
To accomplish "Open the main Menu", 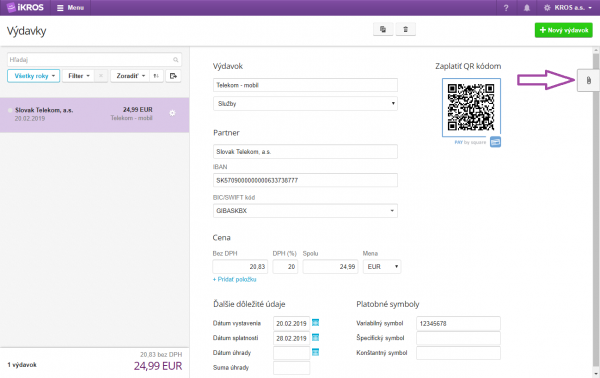I will [70, 8].
